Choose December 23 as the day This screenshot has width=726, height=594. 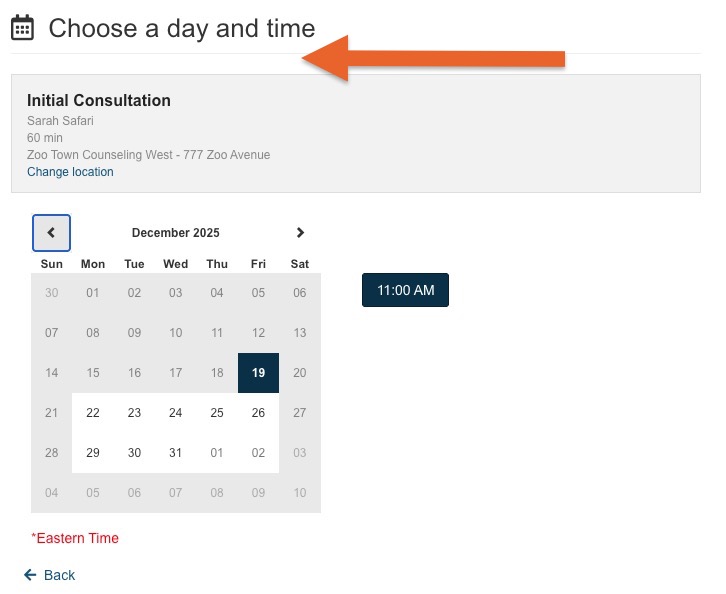click(x=134, y=413)
